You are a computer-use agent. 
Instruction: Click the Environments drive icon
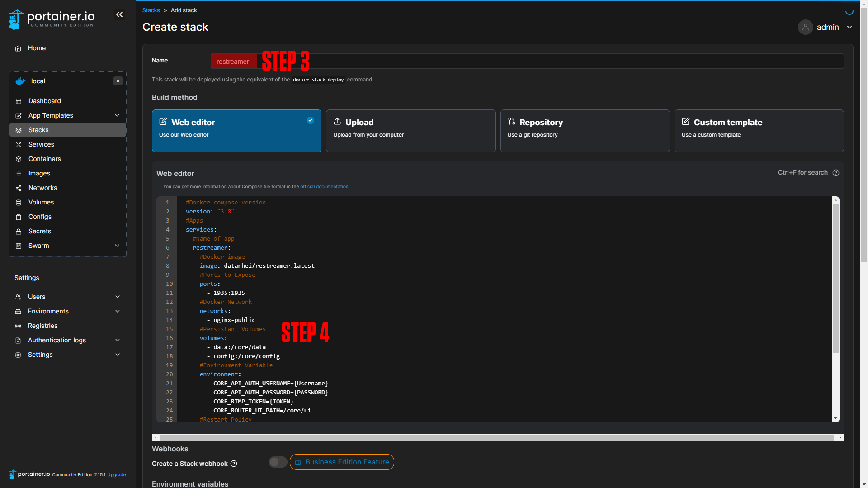tap(18, 312)
